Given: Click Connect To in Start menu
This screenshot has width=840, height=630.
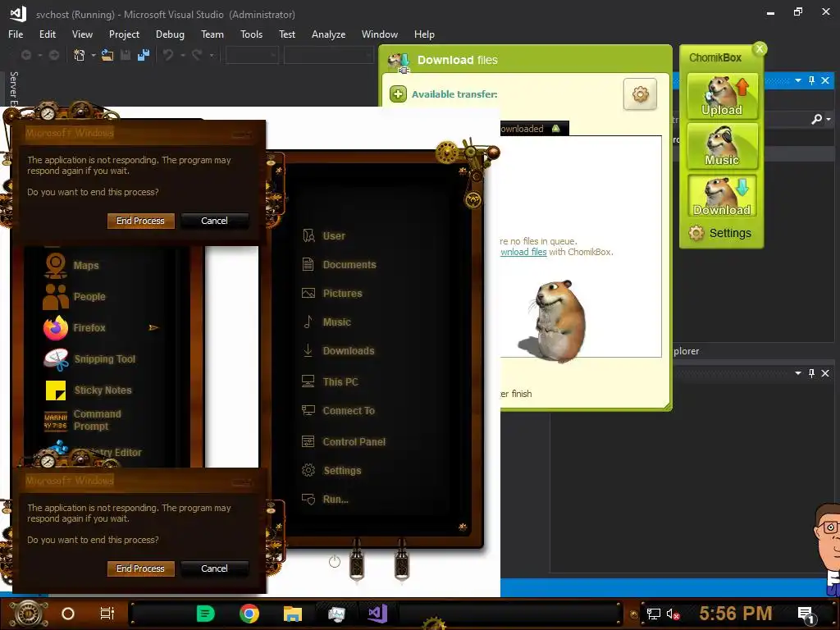Looking at the screenshot, I should [x=338, y=411].
